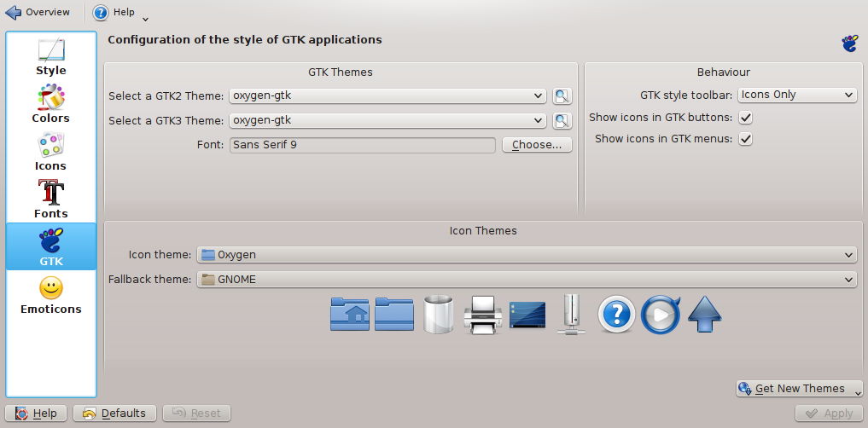868x428 pixels.
Task: Click Choose... to pick a font
Action: [x=537, y=145]
